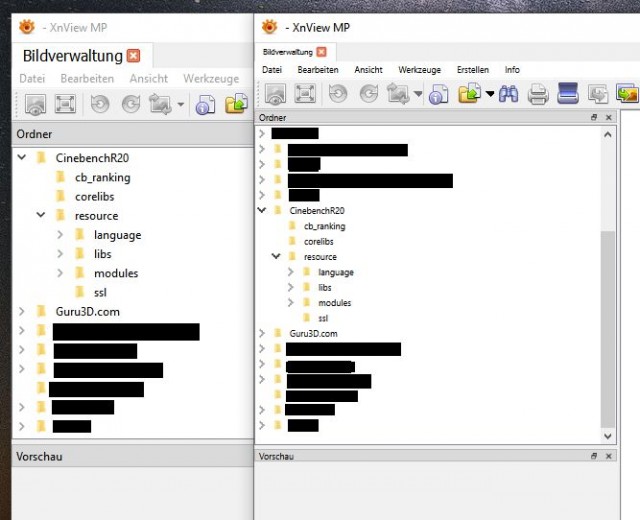640x520 pixels.
Task: Click the open folder icon in left window toolbar
Action: 236,104
